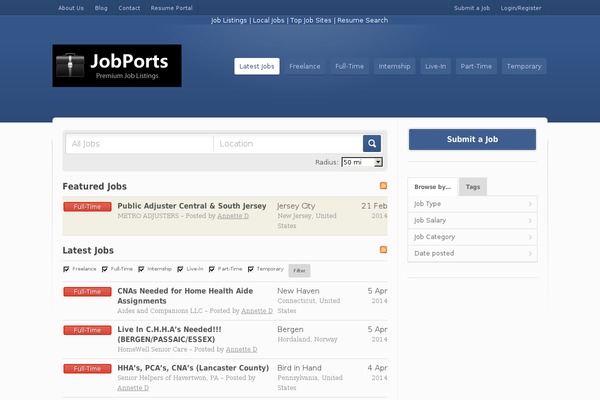Click Full-Time badge on Public Adjuster listing

[x=87, y=207]
